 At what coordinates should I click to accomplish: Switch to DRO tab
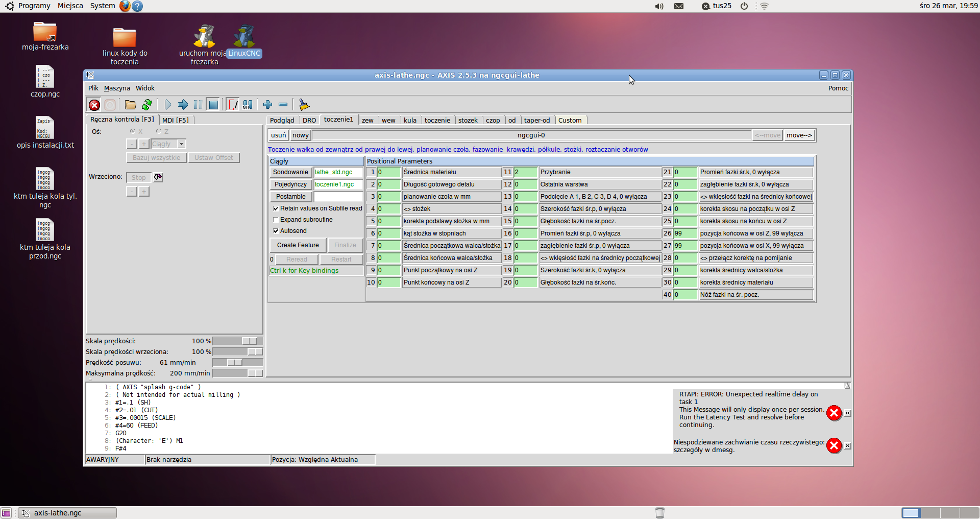pyautogui.click(x=309, y=121)
